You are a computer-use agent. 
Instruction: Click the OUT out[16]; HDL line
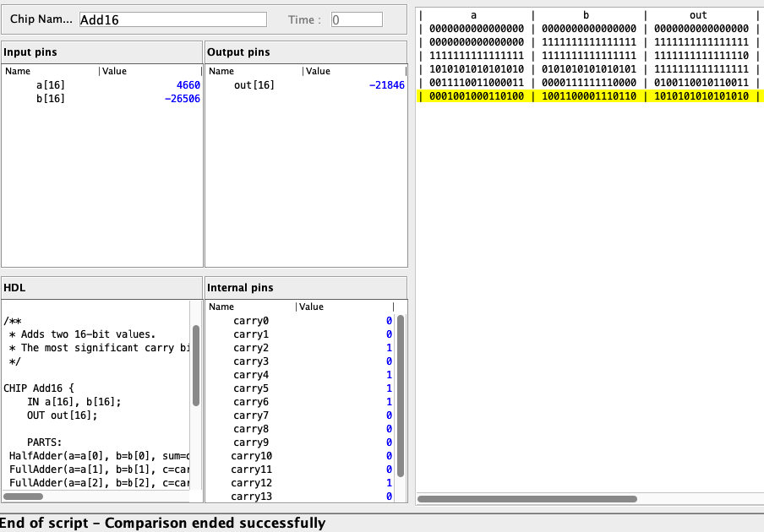tap(63, 415)
